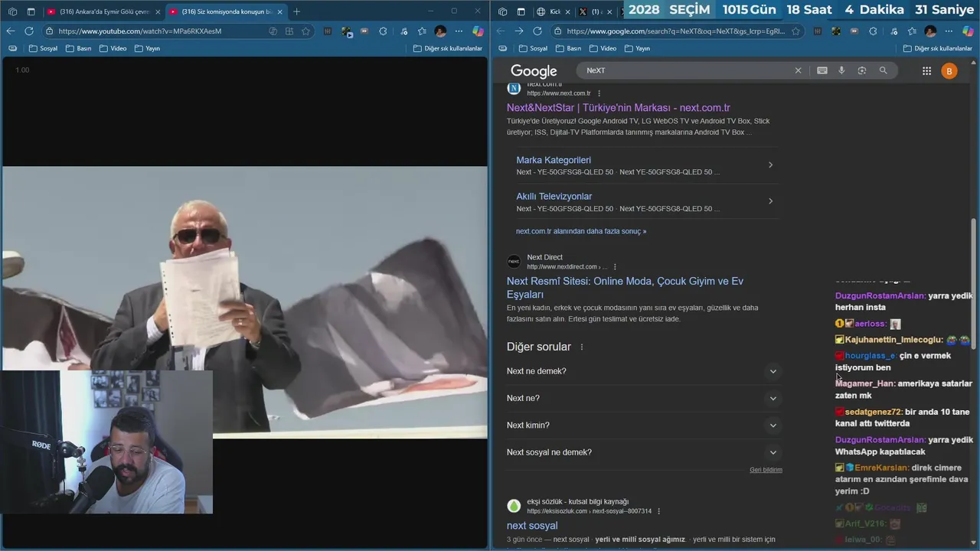Bookmark the YouTube page with star icon

point(306,31)
